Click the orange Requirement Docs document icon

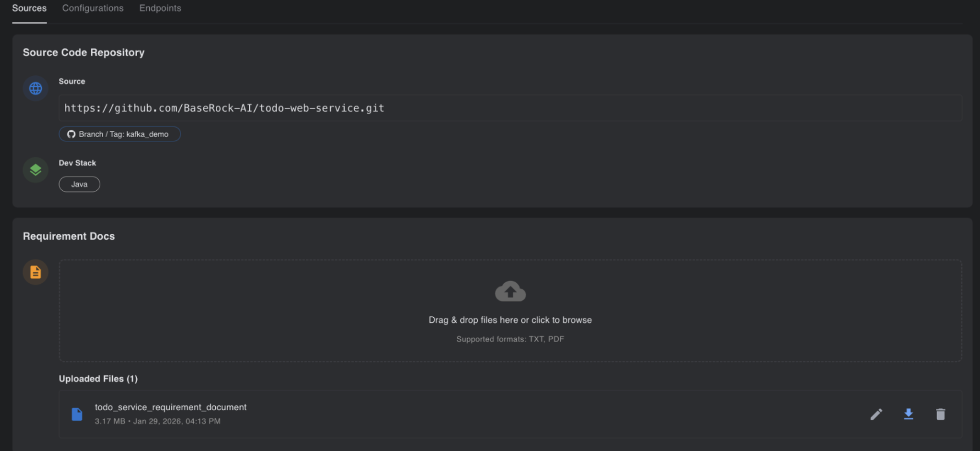(36, 272)
